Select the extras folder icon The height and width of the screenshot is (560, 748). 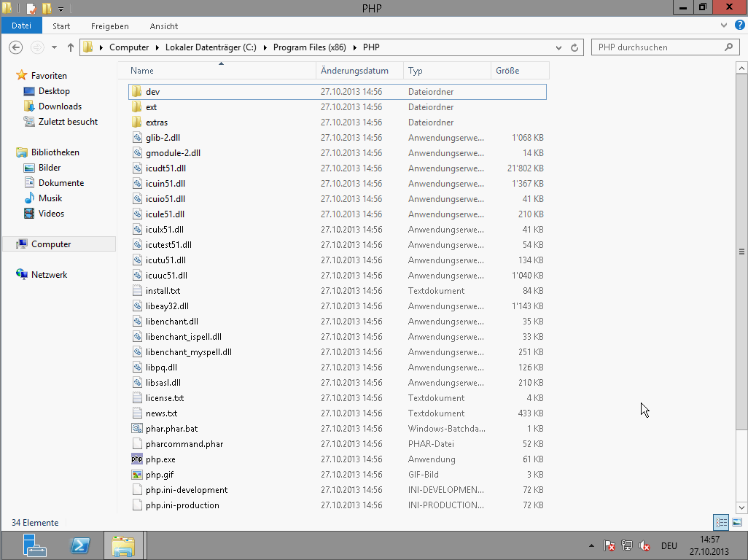click(x=137, y=122)
